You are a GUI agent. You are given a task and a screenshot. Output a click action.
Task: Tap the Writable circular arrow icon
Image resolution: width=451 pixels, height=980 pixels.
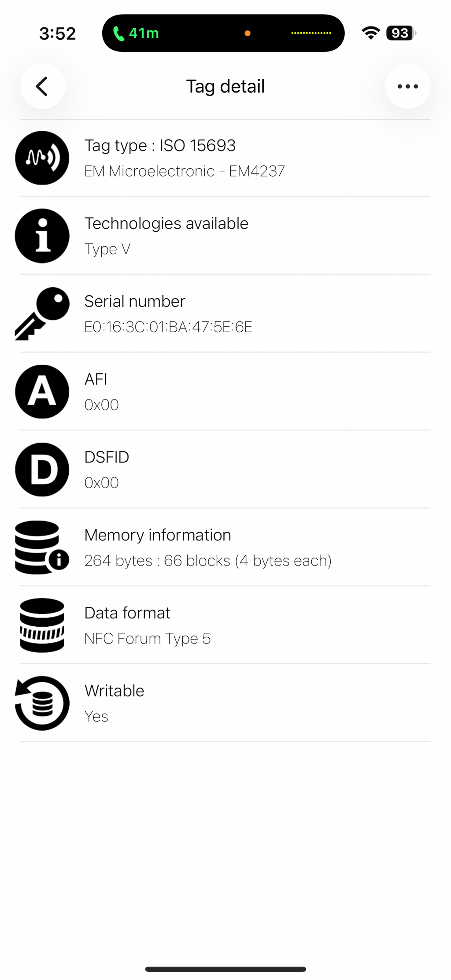pyautogui.click(x=42, y=703)
